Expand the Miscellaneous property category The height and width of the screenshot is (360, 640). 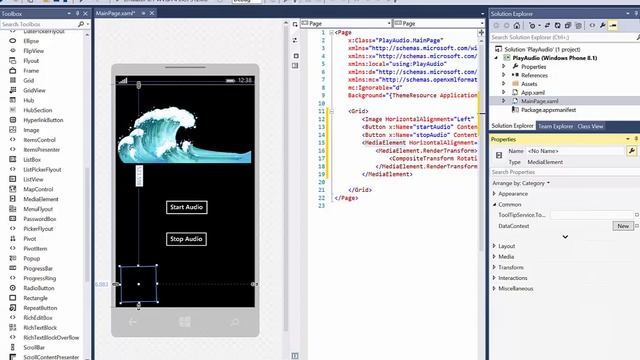click(x=494, y=289)
